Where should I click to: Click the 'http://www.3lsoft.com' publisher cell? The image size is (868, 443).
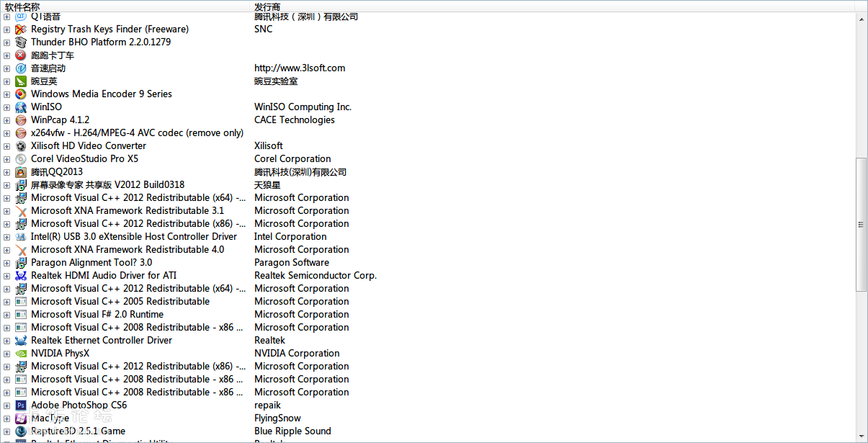tap(300, 68)
